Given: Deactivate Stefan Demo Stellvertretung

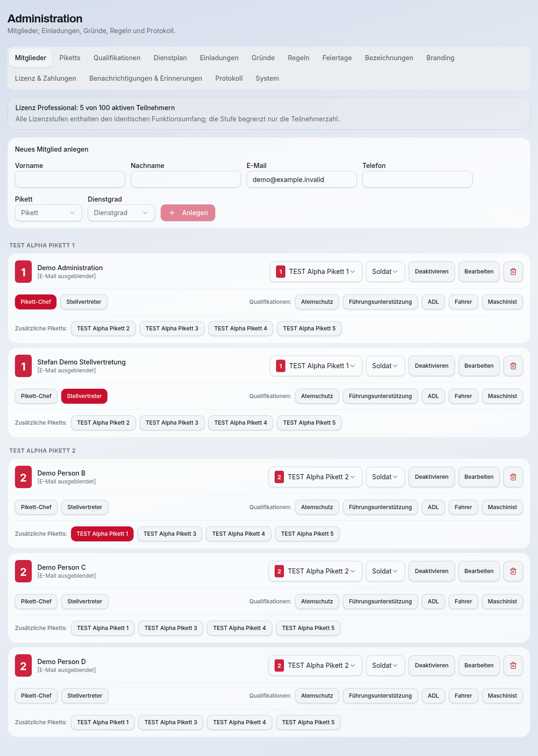Looking at the screenshot, I should pyautogui.click(x=432, y=366).
